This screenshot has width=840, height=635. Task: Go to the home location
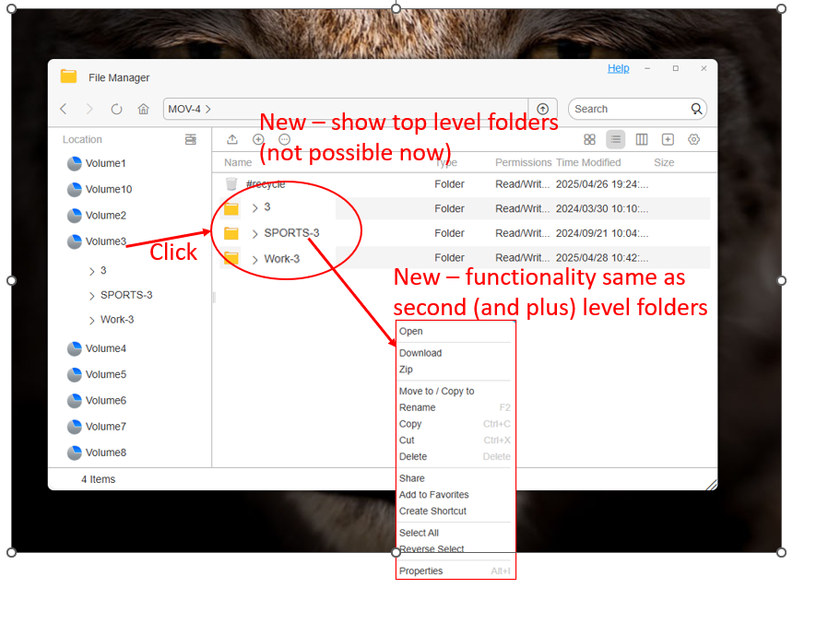[143, 110]
